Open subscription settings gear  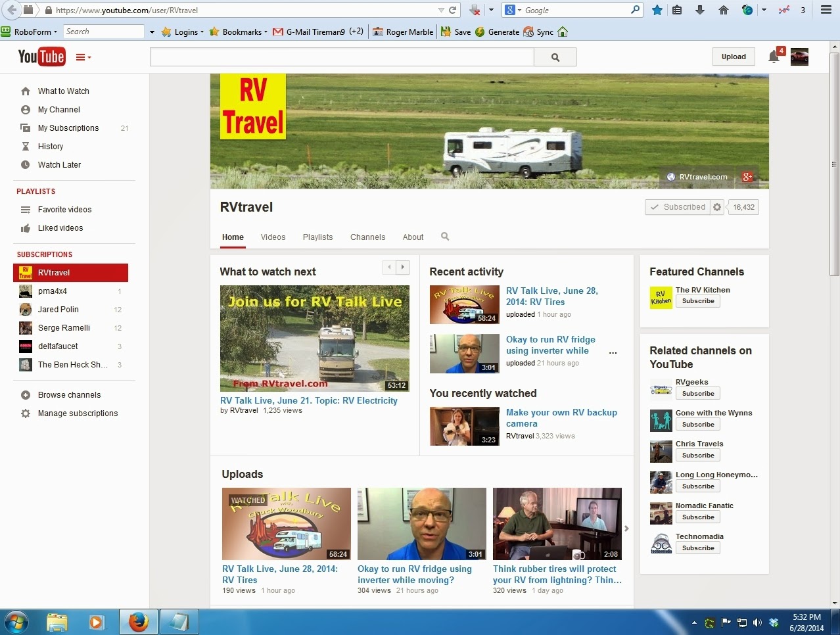[717, 207]
